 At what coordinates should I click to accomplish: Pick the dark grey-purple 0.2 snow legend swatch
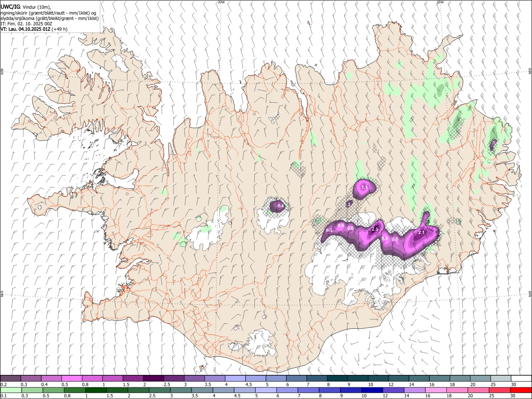pos(10,378)
